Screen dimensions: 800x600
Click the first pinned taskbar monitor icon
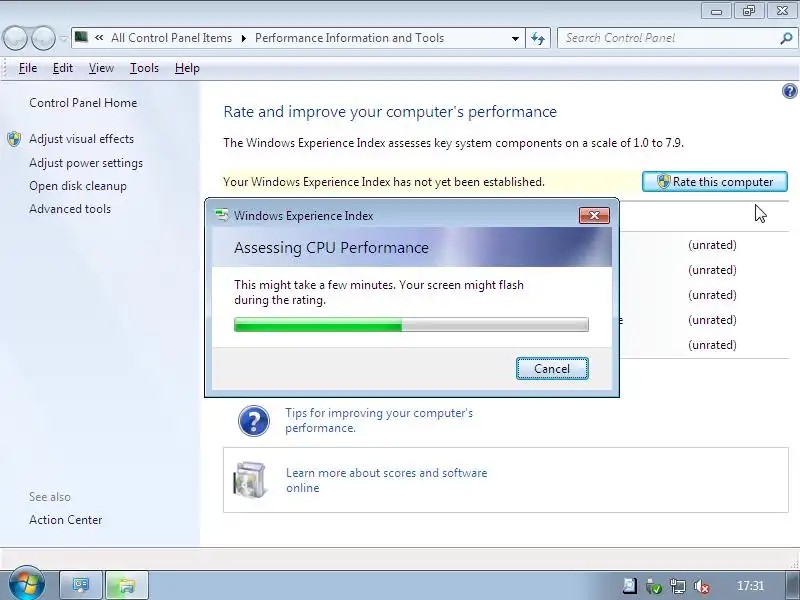(x=80, y=585)
